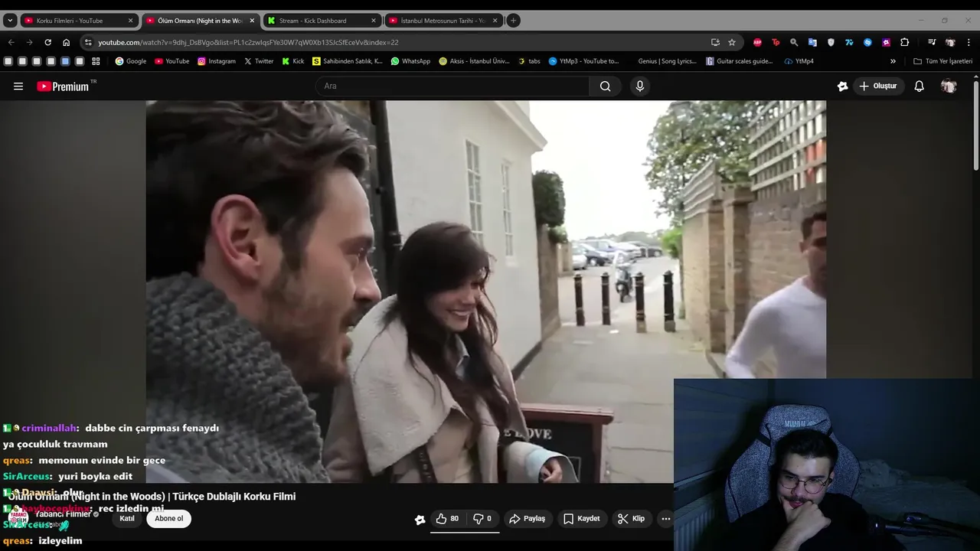Click the Klip scissors button

[x=631, y=519]
